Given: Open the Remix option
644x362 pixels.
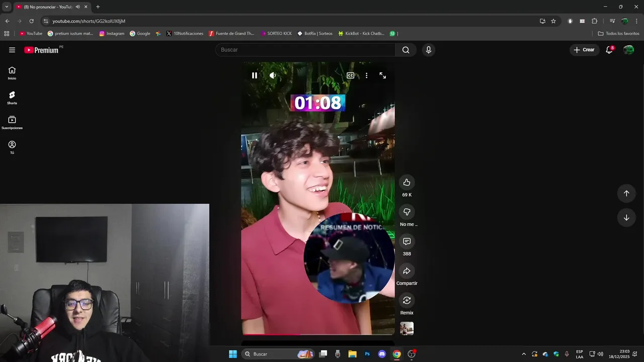Looking at the screenshot, I should 407,301.
